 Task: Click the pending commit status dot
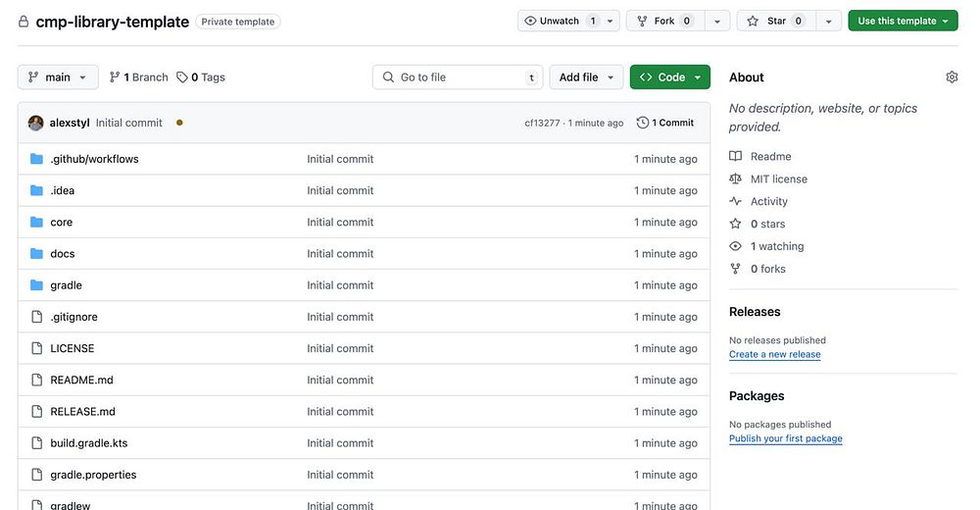pos(179,123)
